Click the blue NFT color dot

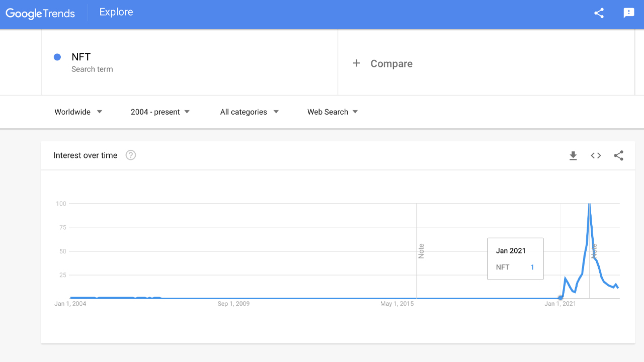(57, 57)
